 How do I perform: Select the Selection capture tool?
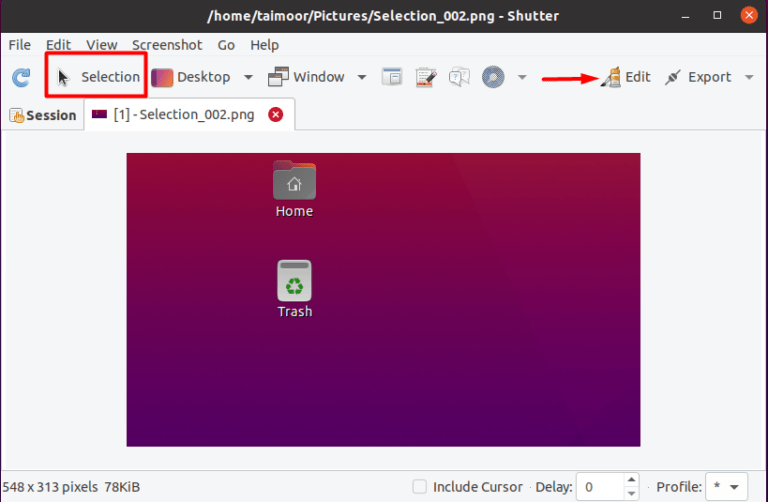[98, 77]
